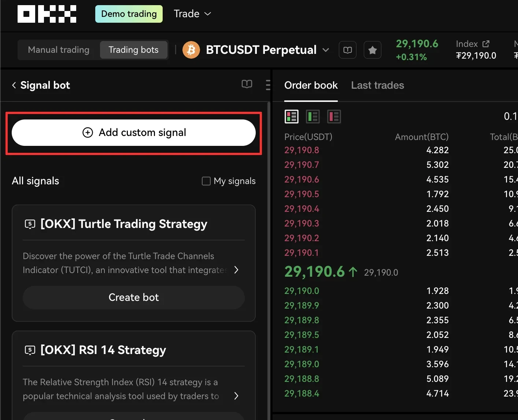Open the signal bot options menu icon
518x420 pixels.
coord(268,84)
